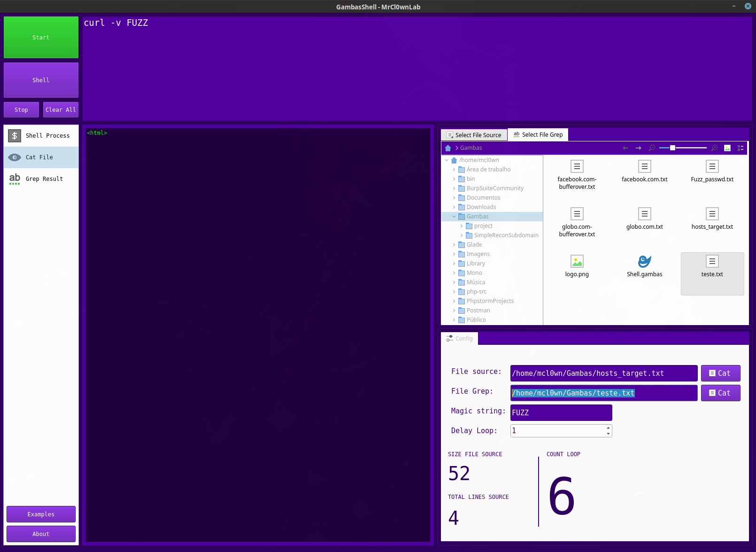This screenshot has height=552, width=756.
Task: Go to home folder icon in file browser
Action: pyautogui.click(x=448, y=148)
